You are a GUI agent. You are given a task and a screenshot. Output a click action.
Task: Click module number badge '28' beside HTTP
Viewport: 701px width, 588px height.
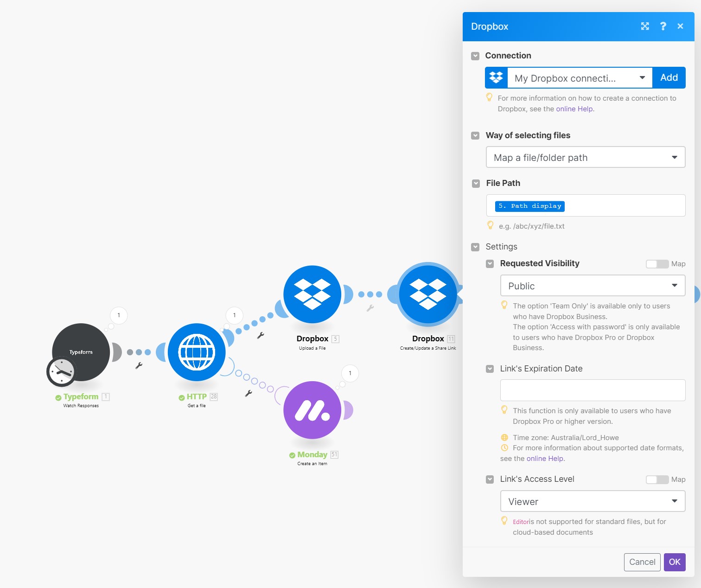214,396
